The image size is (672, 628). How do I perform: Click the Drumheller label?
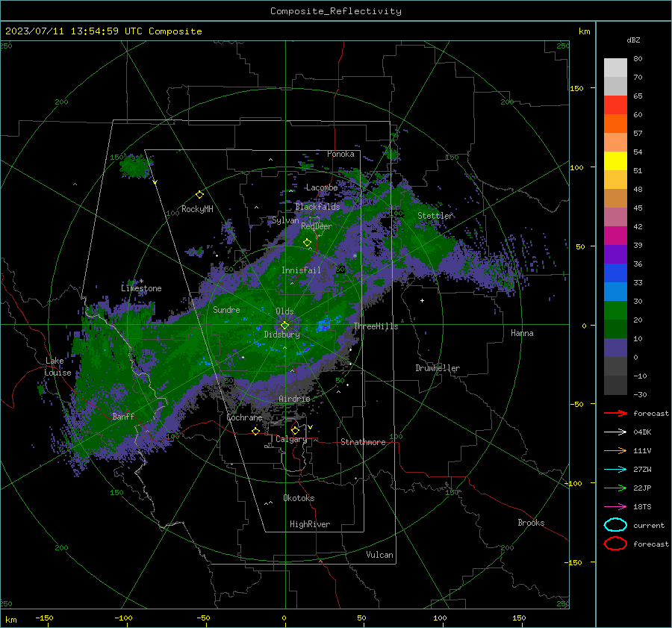pos(438,368)
